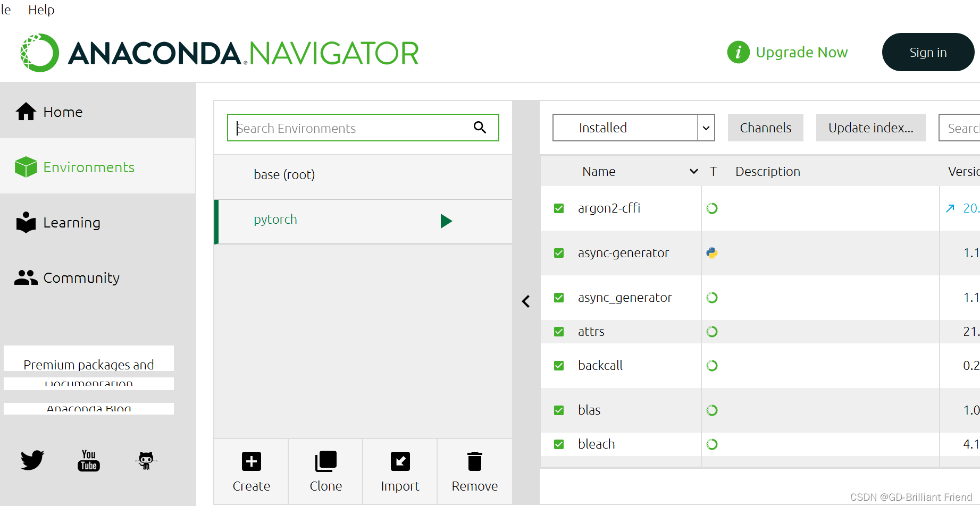Click the Clone environment icon
The height and width of the screenshot is (506, 980).
coord(325,461)
